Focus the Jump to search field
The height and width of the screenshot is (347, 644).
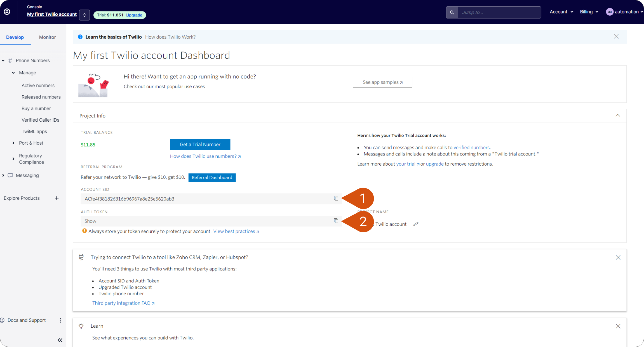(x=499, y=12)
